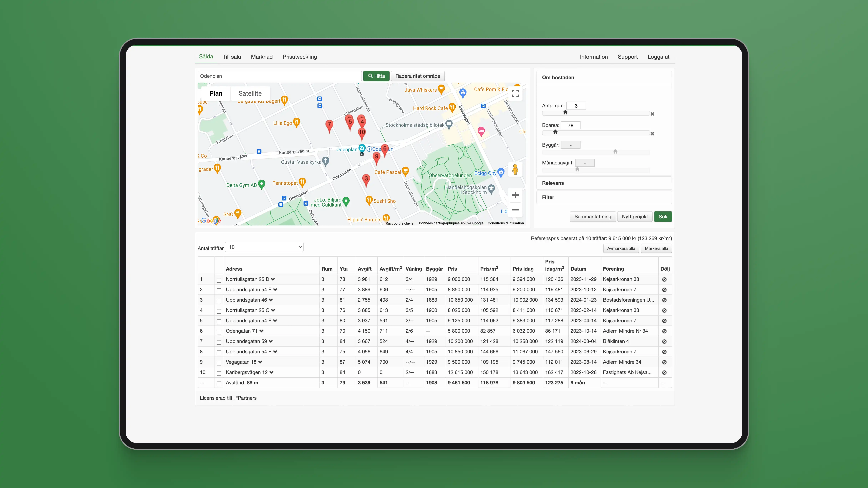Viewport: 868px width, 488px height.
Task: Click the Radera ritat område button
Action: 417,76
